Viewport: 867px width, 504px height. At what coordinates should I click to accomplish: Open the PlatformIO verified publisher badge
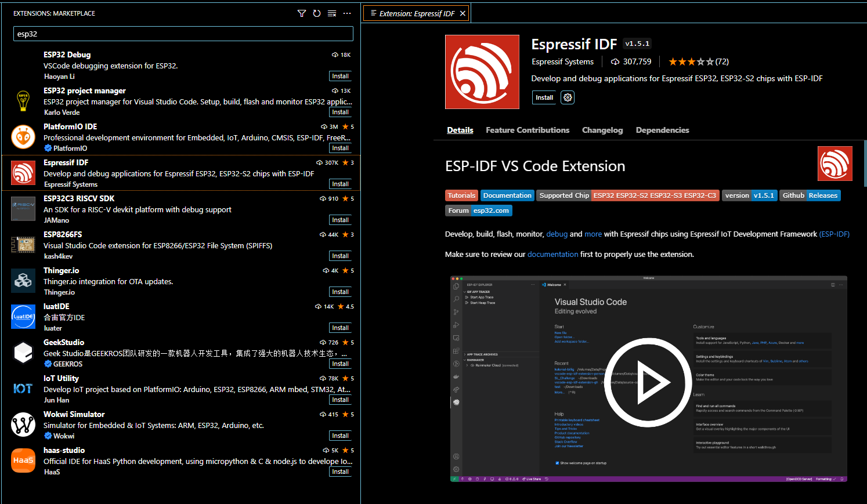tap(48, 148)
